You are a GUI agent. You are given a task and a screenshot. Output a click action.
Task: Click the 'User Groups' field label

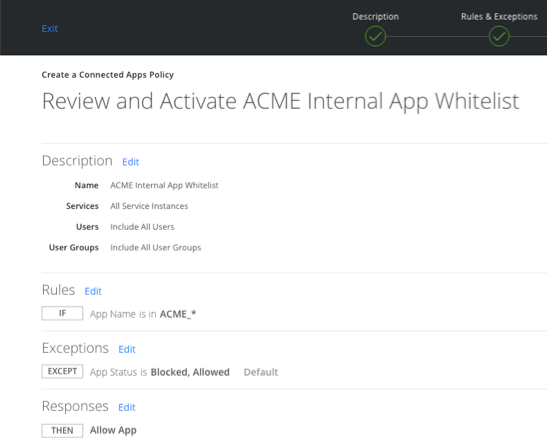pos(74,248)
